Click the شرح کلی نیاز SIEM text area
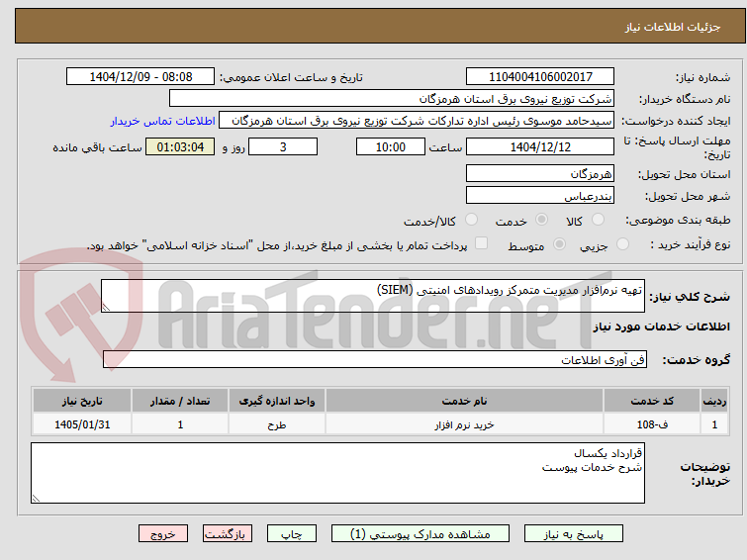This screenshot has height=560, width=747. click(x=373, y=296)
